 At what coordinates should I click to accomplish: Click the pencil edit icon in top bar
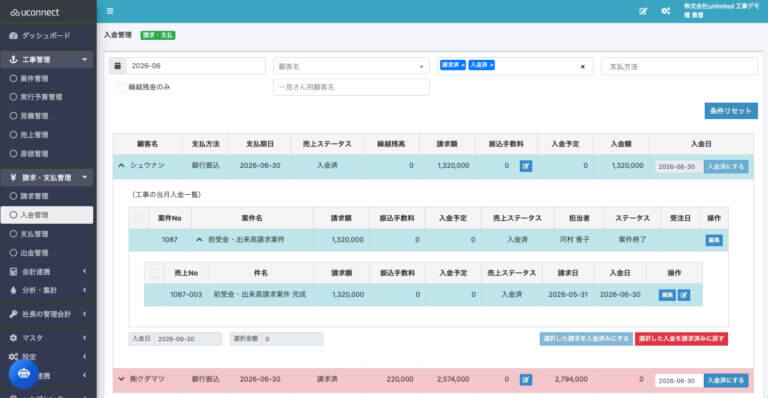[x=643, y=11]
